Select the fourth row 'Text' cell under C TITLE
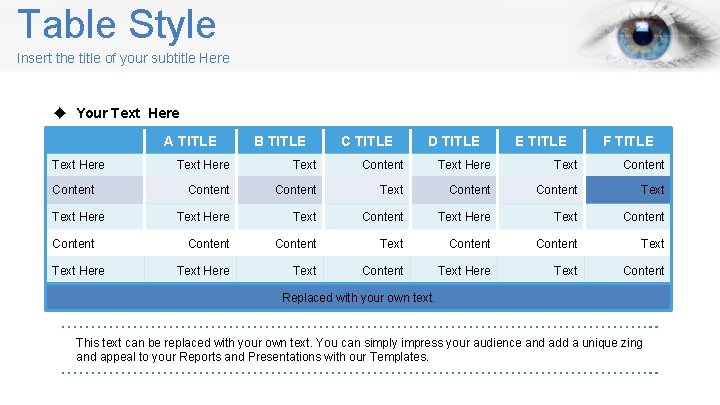 [366, 244]
